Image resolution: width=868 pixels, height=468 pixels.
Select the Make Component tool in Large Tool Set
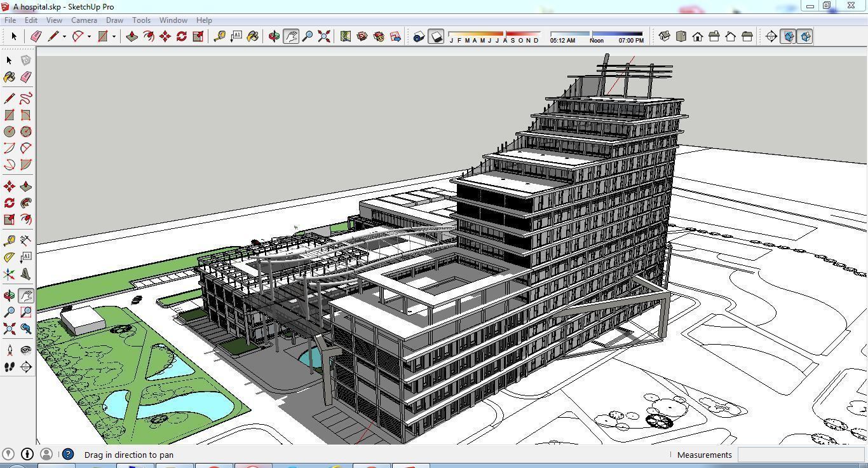(26, 60)
